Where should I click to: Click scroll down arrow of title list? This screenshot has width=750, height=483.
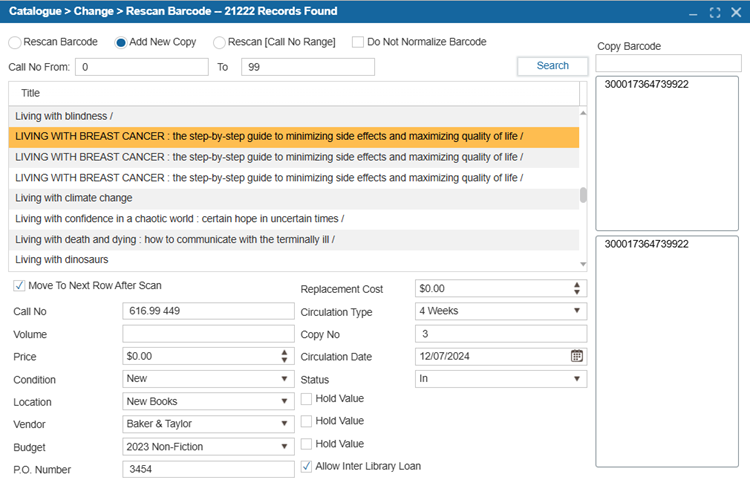(x=583, y=264)
